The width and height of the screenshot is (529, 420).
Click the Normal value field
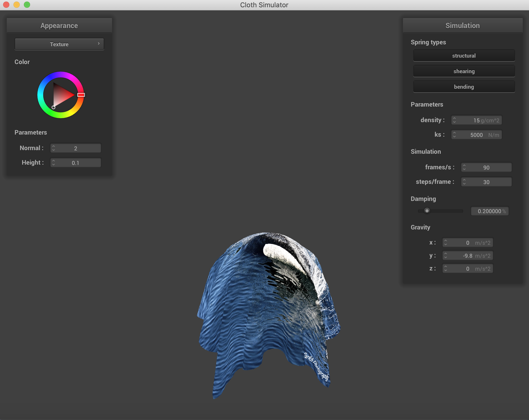[76, 148]
